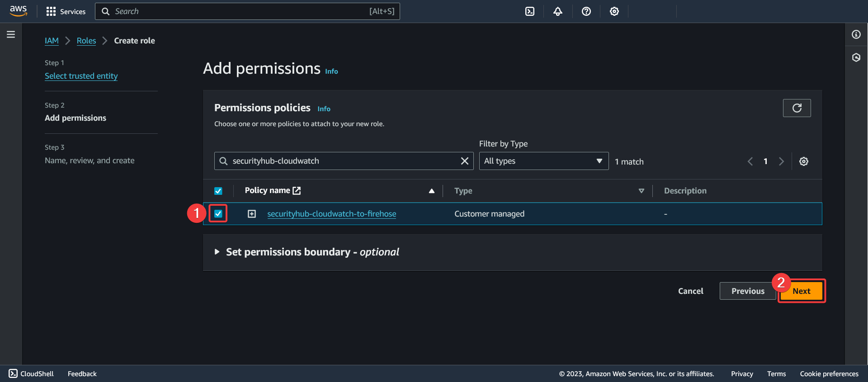Open the AWS home logo
The image size is (868, 382).
[x=19, y=11]
